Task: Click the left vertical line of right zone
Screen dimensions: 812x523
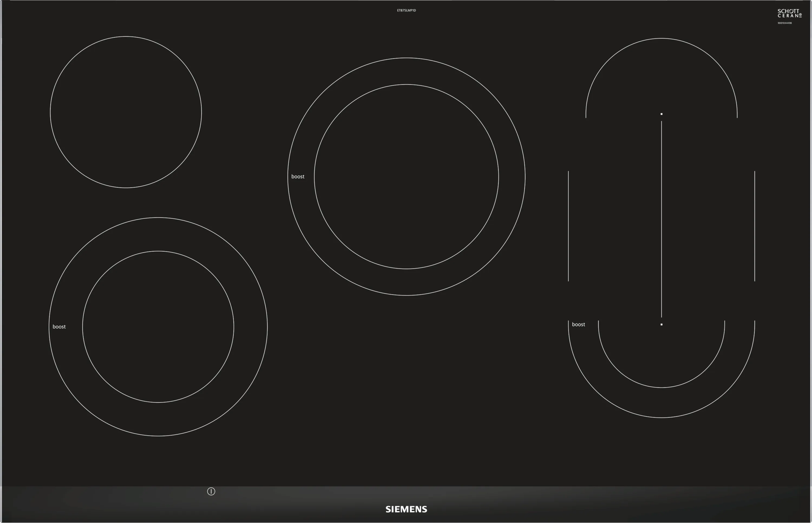Action: [568, 226]
